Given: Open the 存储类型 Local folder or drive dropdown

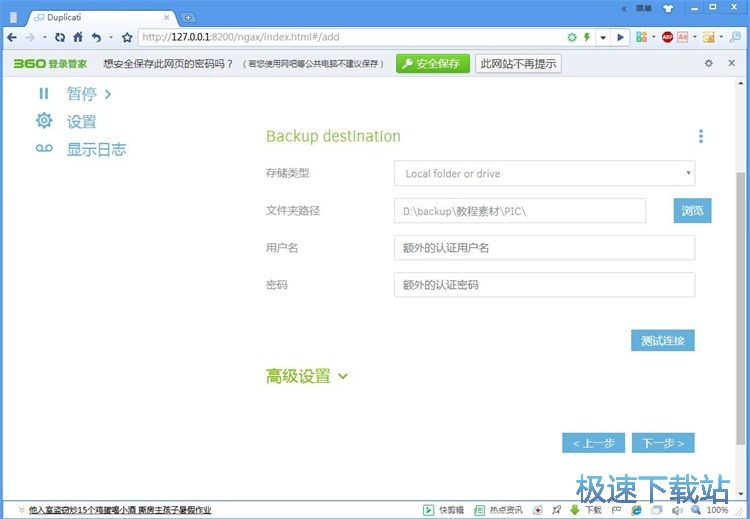Looking at the screenshot, I should click(x=544, y=173).
